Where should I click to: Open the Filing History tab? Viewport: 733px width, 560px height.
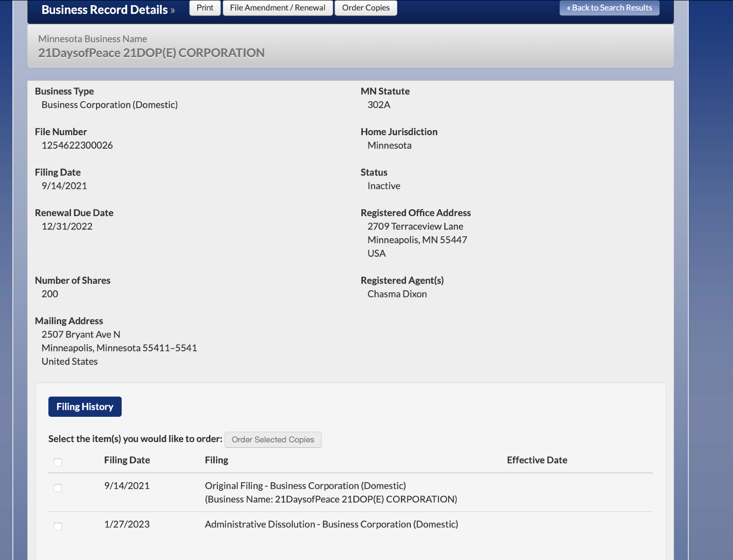pyautogui.click(x=85, y=407)
